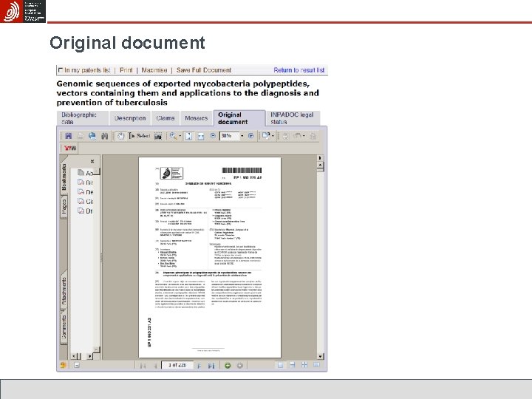Switch to single page layout
532x399 pixels.
pos(280,365)
